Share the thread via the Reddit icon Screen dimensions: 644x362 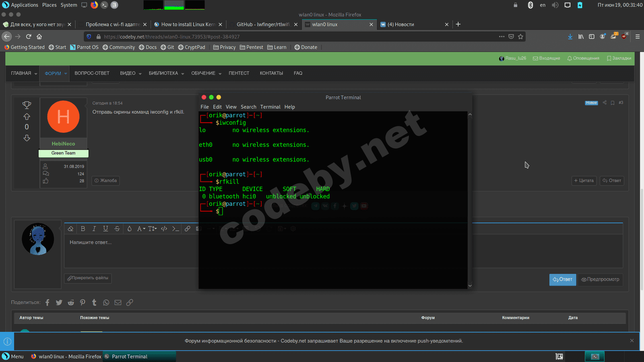click(71, 302)
